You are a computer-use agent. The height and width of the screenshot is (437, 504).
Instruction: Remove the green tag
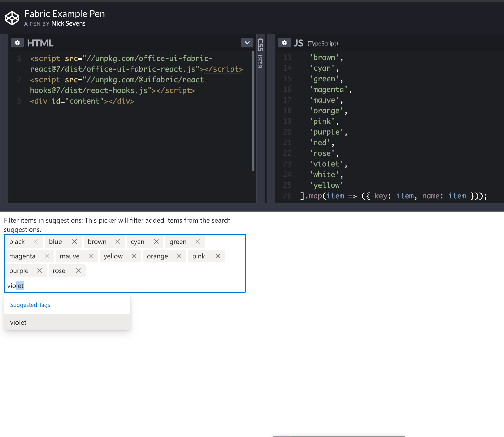[198, 241]
